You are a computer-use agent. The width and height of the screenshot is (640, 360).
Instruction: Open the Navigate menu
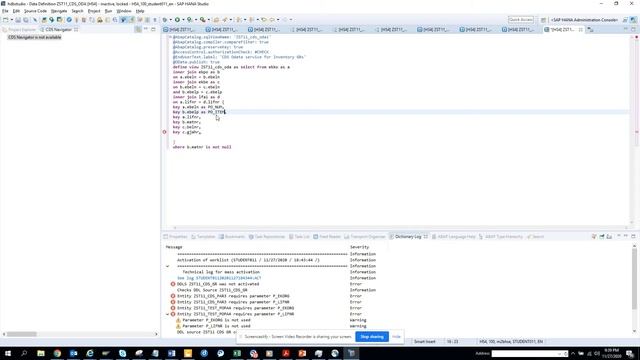[x=59, y=11]
